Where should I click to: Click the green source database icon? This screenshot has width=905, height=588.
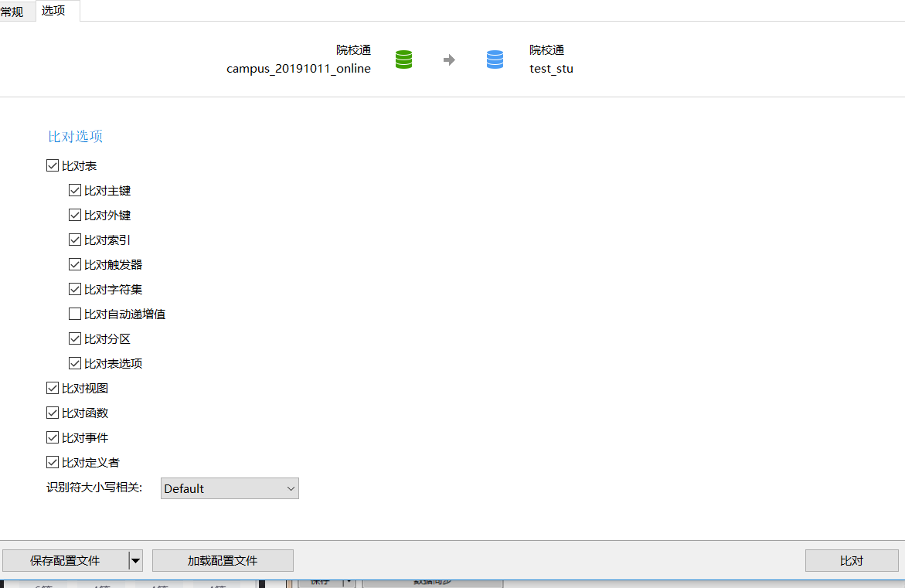[x=403, y=59]
